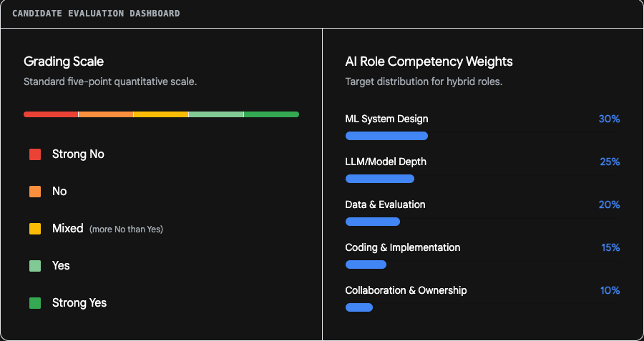The height and width of the screenshot is (341, 644).
Task: Click the red Strong No swatch
Action: [x=35, y=154]
